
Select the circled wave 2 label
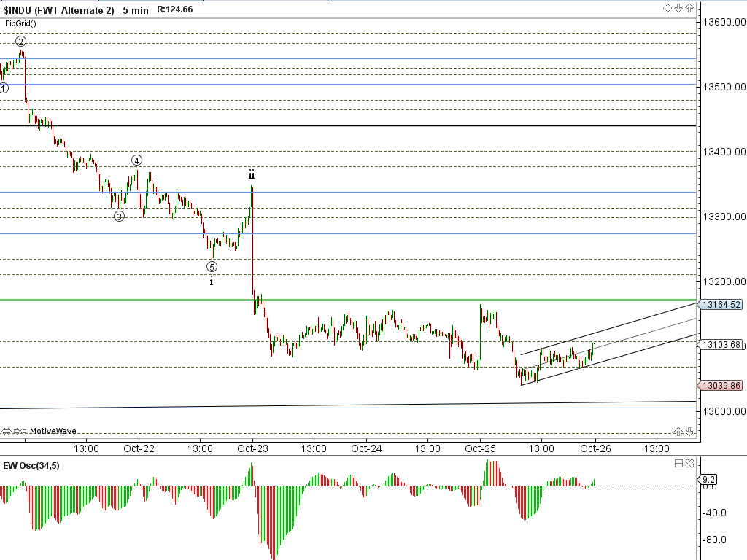point(21,42)
